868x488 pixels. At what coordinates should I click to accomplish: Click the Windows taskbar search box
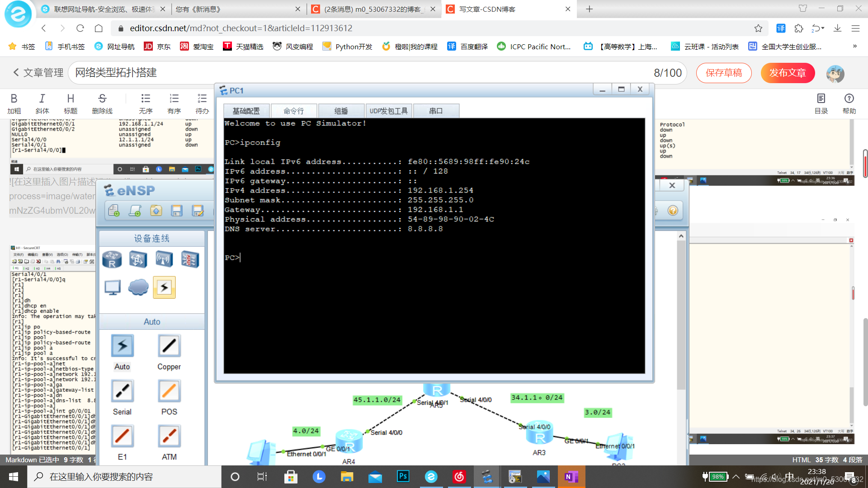click(x=124, y=477)
